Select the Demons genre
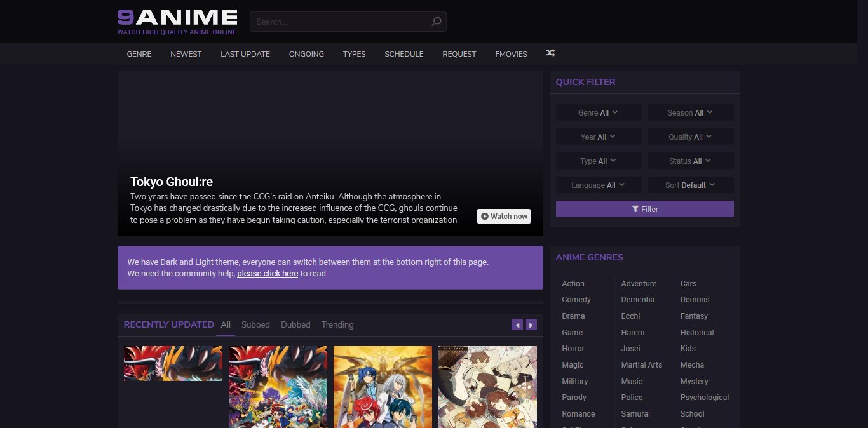The width and height of the screenshot is (868, 428). [695, 300]
